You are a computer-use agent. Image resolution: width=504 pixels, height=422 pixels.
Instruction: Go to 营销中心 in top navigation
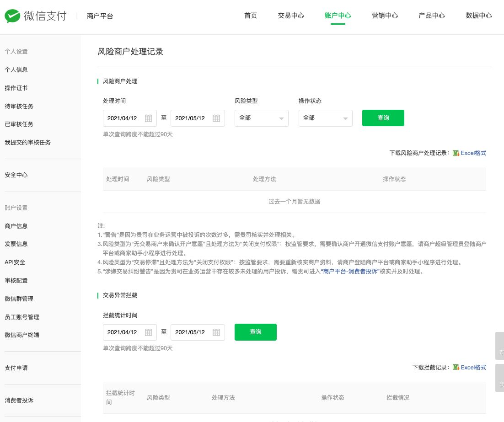pyautogui.click(x=385, y=16)
